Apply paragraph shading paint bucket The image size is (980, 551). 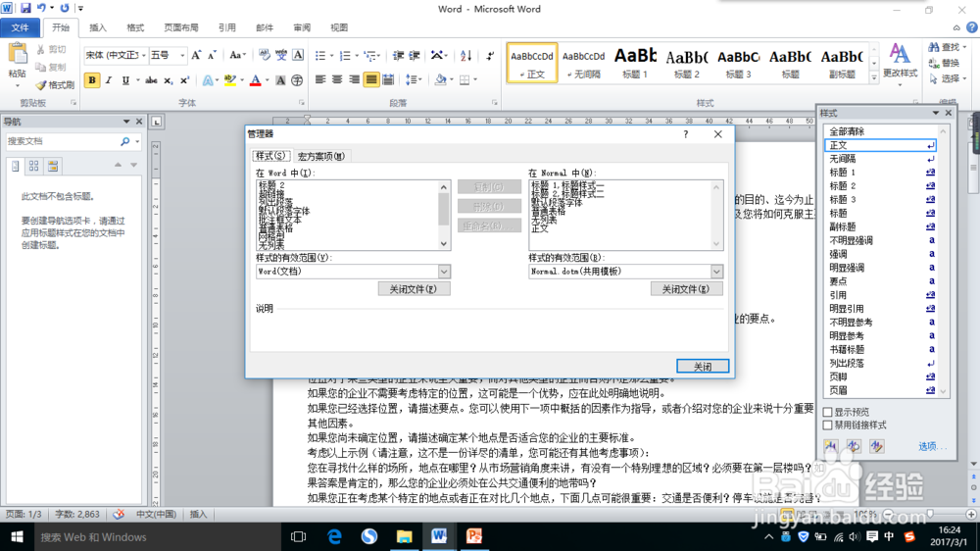pos(441,80)
